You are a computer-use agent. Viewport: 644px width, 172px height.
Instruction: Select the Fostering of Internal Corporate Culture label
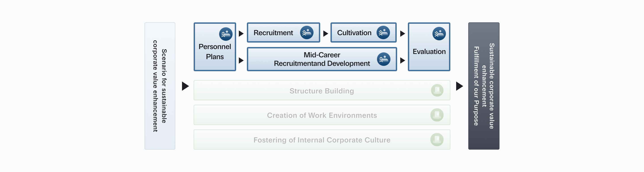(x=322, y=140)
